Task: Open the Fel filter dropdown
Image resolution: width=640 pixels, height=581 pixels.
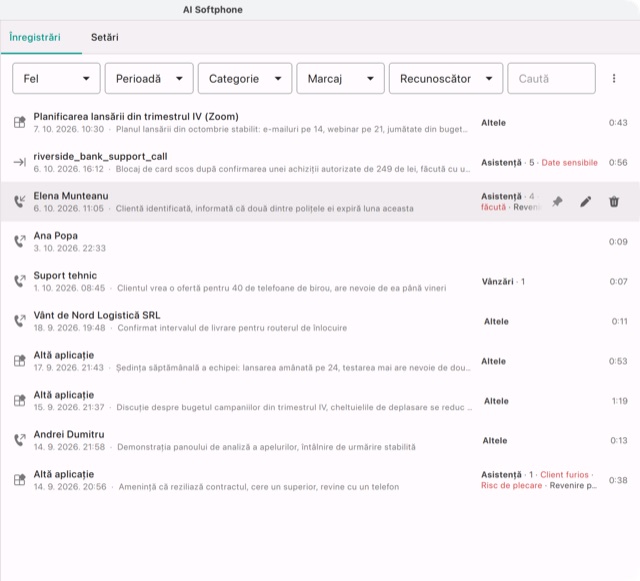Action: click(x=56, y=78)
